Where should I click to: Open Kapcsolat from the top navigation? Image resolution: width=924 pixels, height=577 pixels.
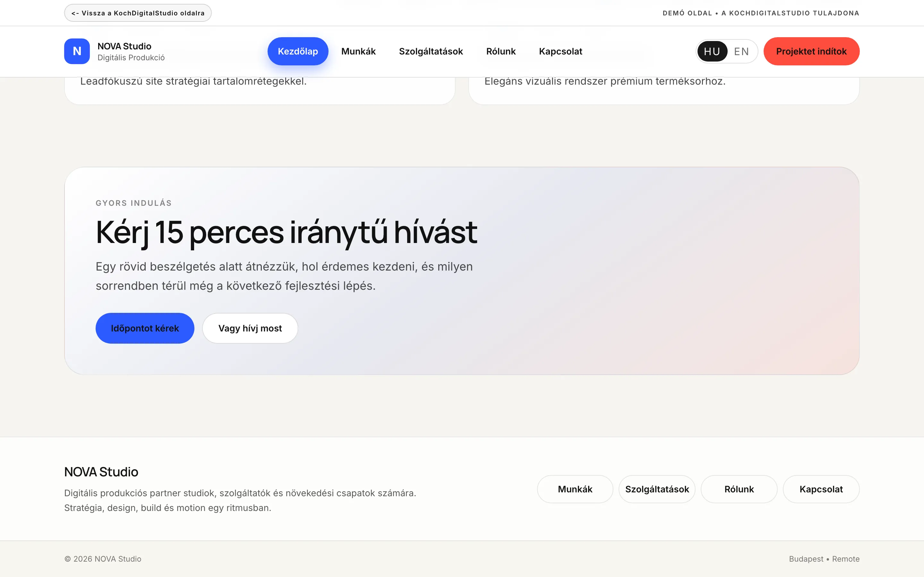[x=560, y=51]
